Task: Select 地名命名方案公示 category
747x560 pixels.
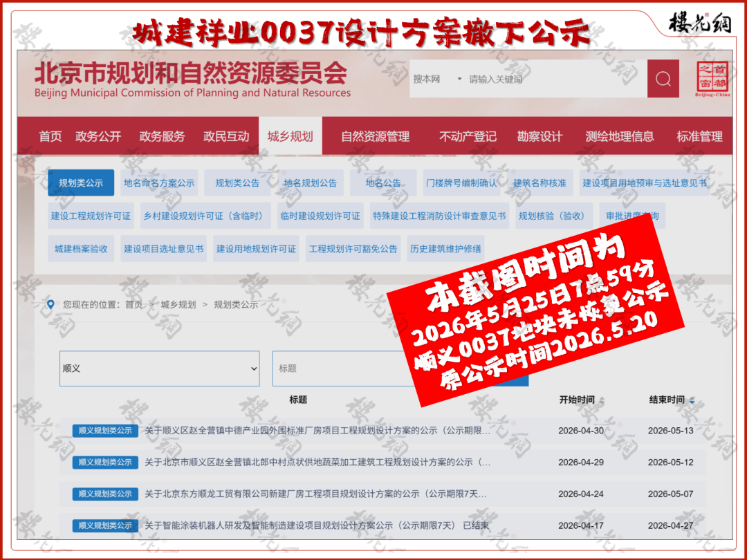Action: point(159,183)
